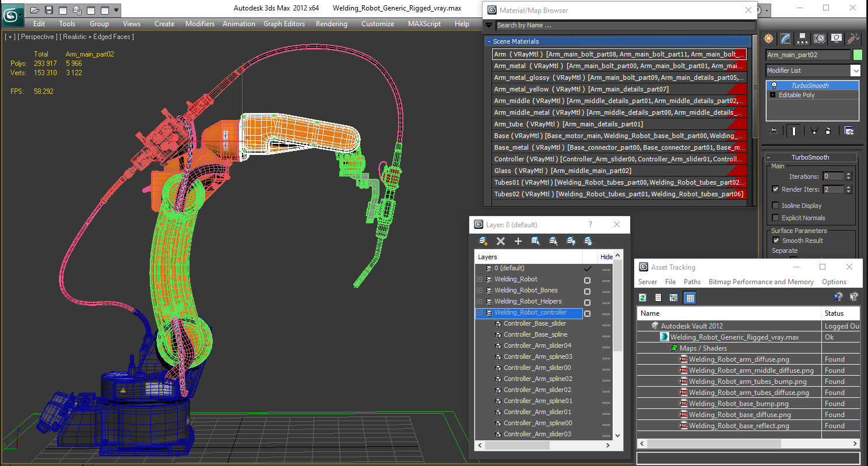Click the Save File disk icon in quick access toolbar
868x466 pixels.
click(x=49, y=10)
